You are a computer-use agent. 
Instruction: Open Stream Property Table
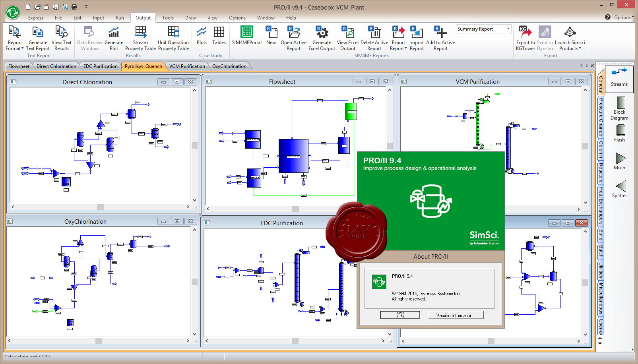(x=140, y=38)
